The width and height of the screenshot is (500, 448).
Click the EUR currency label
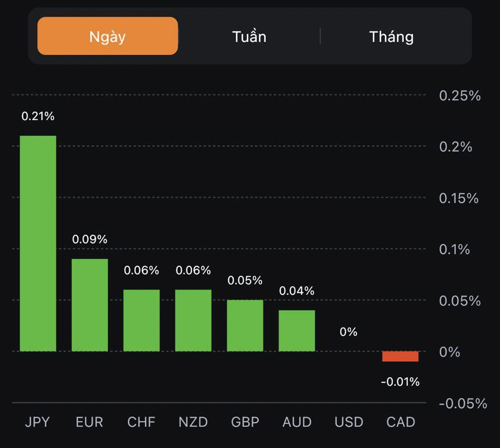pyautogui.click(x=89, y=422)
